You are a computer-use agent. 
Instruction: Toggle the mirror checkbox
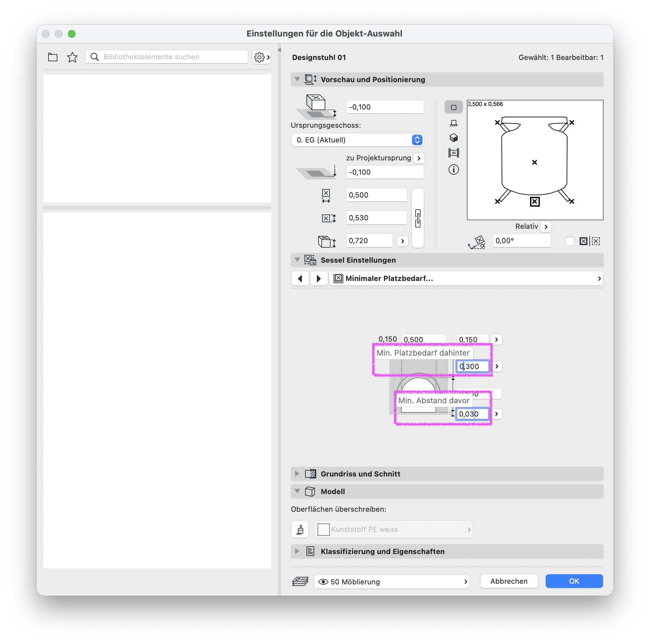click(x=569, y=241)
